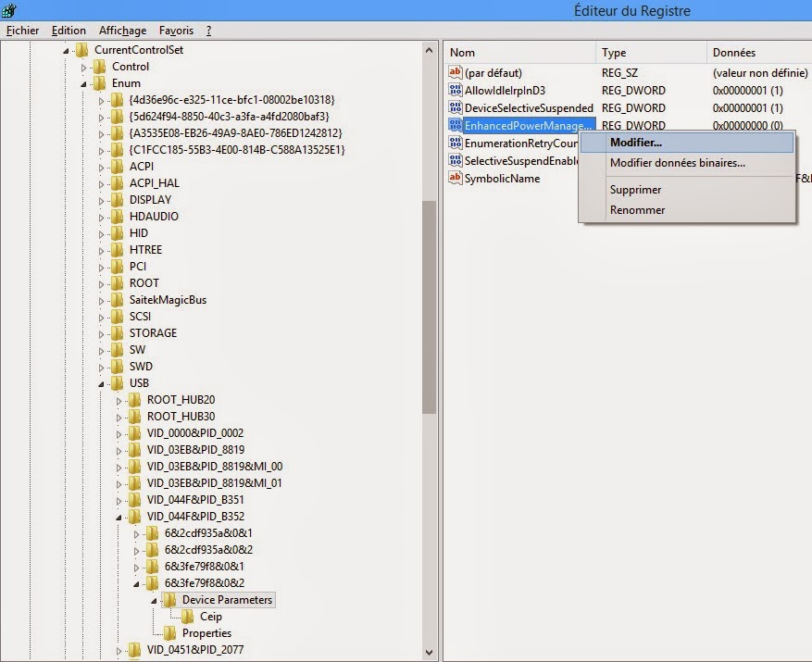Choose Renommer in the context menu
Image resolution: width=812 pixels, height=662 pixels.
(687, 210)
